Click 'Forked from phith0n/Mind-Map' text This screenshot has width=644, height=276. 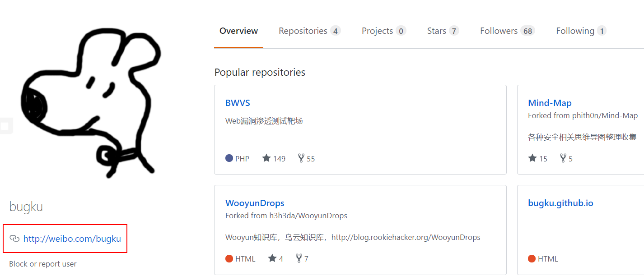coord(583,115)
